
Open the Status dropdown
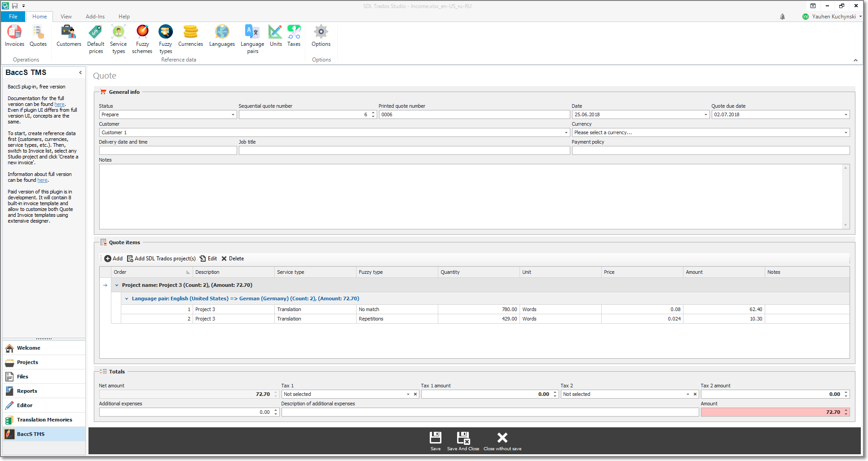(x=233, y=115)
